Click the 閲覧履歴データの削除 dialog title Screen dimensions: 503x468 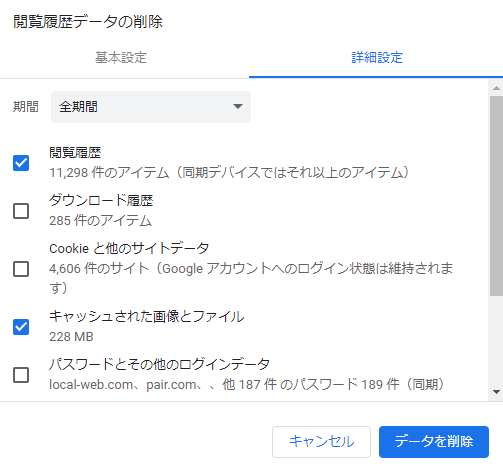pyautogui.click(x=88, y=22)
